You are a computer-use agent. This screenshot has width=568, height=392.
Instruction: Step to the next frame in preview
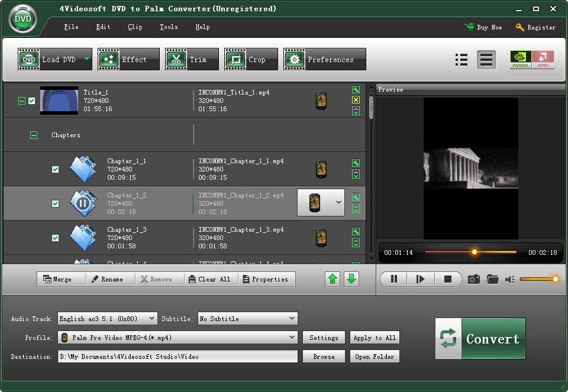click(x=420, y=278)
